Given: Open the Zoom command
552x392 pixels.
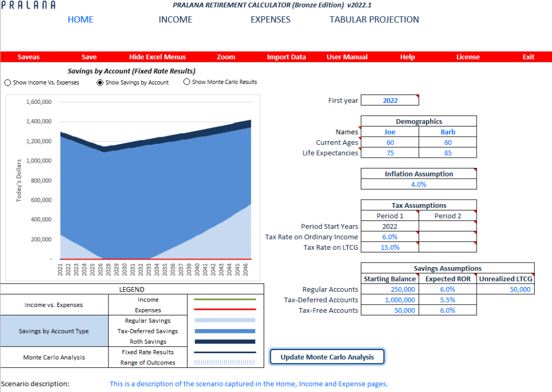Looking at the screenshot, I should [225, 57].
